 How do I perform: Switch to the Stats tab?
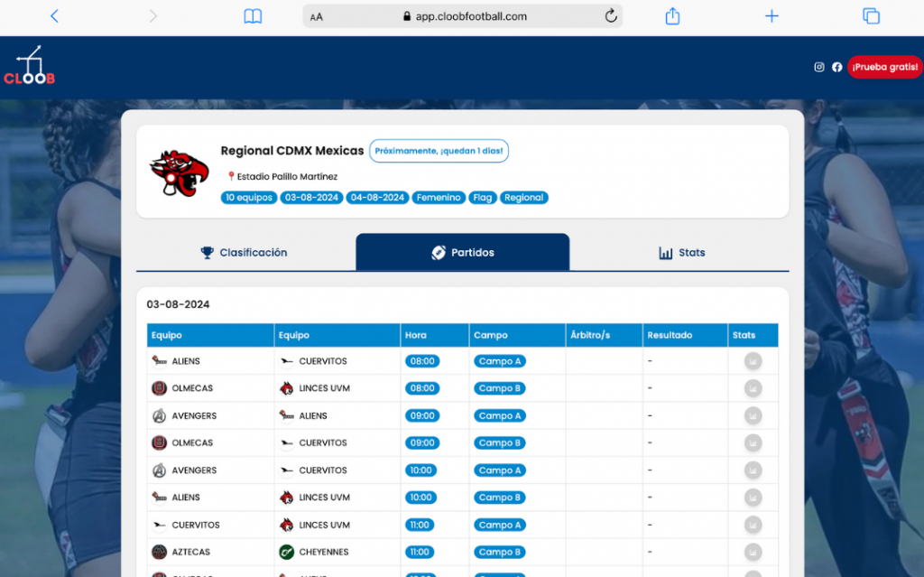pyautogui.click(x=682, y=253)
